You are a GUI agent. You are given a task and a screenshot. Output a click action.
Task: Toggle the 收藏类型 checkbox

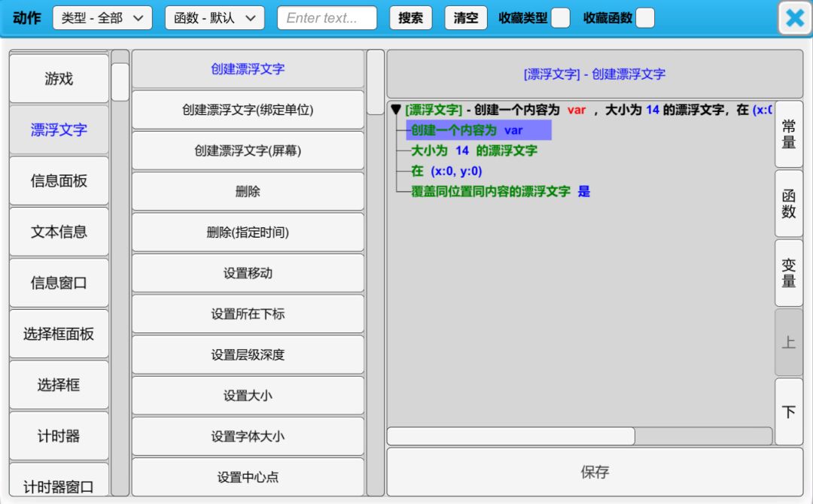(x=560, y=18)
